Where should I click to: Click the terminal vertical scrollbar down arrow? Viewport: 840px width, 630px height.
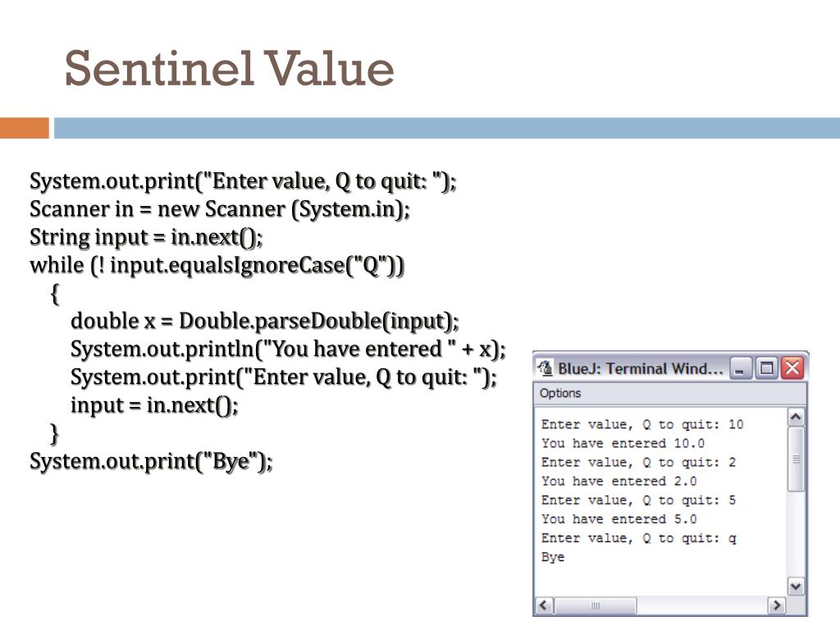[x=796, y=587]
